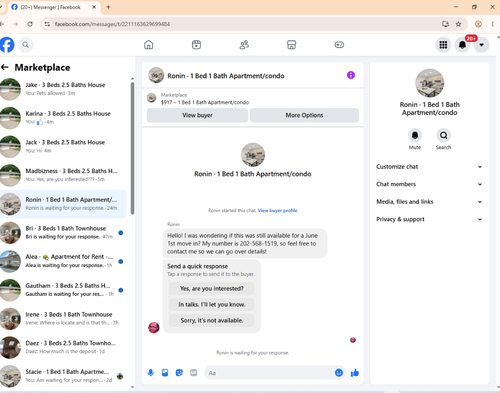Screen dimensions: 500x393
Task: Click Ronin's listing photo in the chat header
Action: pos(156,75)
